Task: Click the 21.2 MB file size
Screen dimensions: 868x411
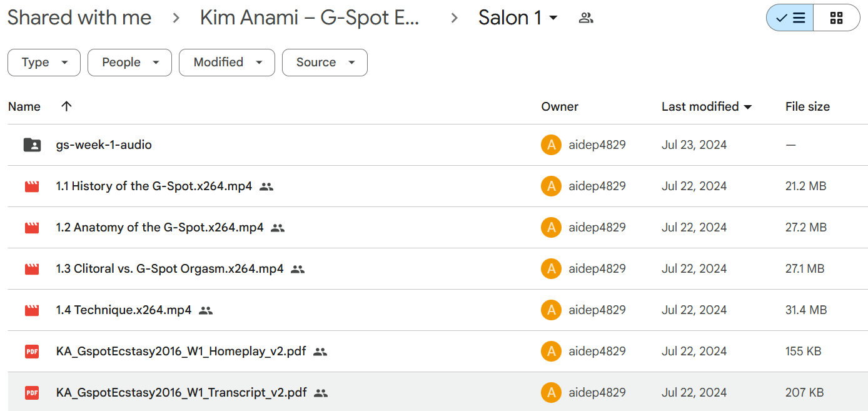Action: tap(806, 186)
